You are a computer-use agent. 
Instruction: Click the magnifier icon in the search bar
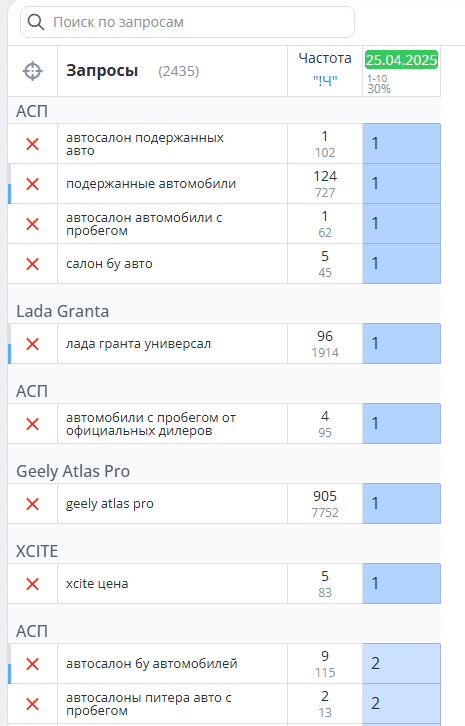coord(36,22)
